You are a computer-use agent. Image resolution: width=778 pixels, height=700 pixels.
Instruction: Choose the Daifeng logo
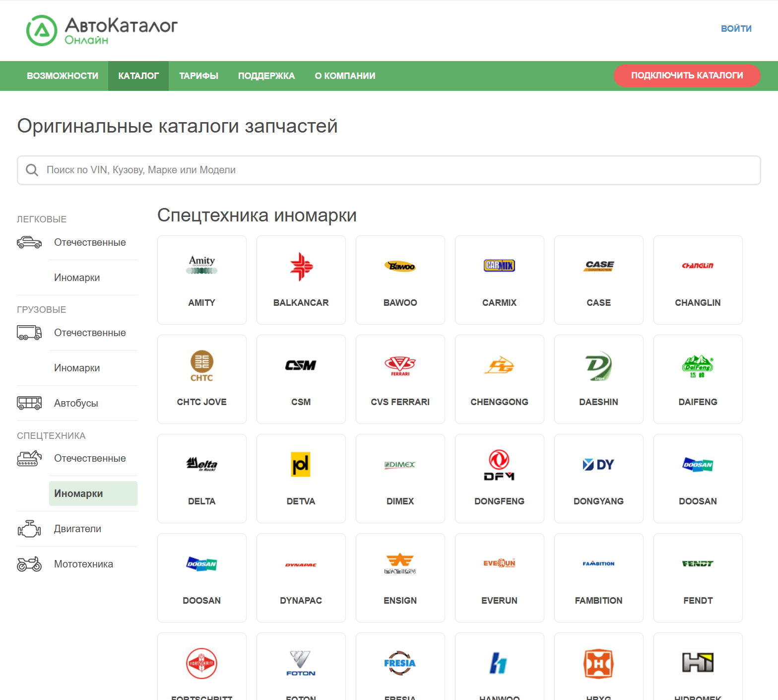point(698,366)
